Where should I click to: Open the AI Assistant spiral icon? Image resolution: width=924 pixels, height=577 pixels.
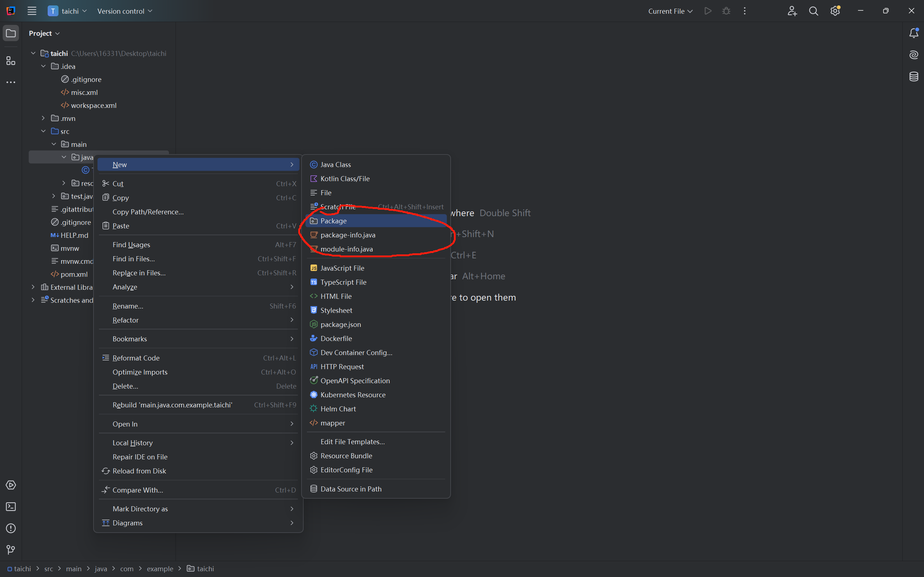click(913, 55)
